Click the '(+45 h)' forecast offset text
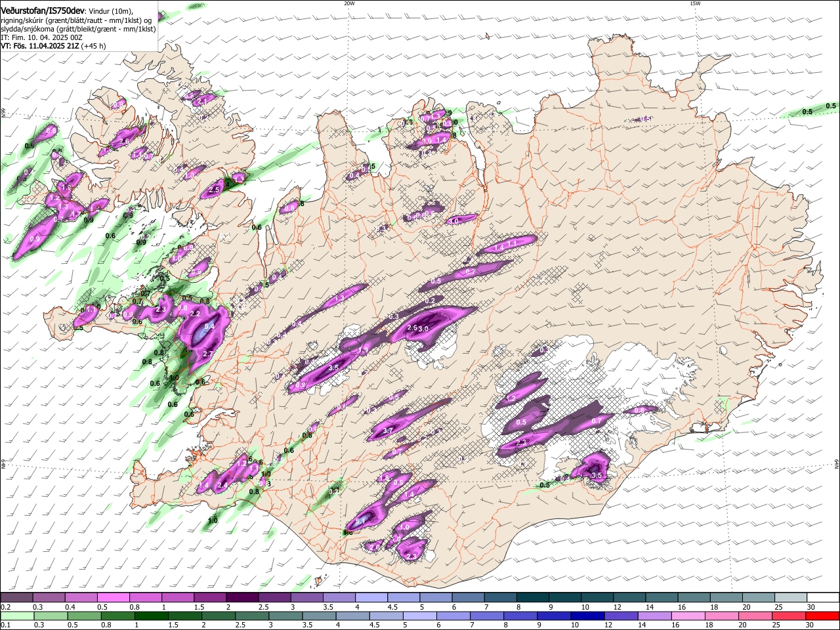840x630 pixels. click(x=93, y=46)
